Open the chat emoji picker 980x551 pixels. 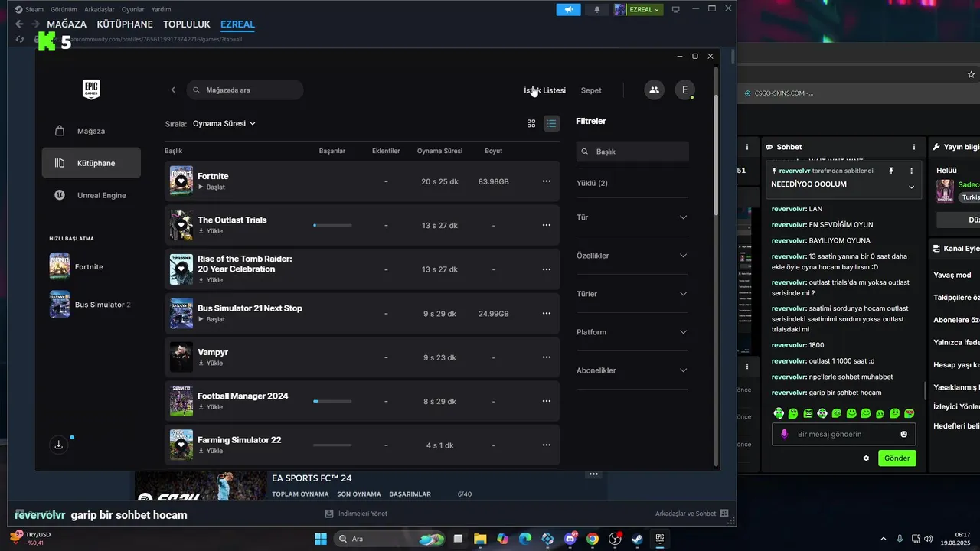pyautogui.click(x=904, y=434)
